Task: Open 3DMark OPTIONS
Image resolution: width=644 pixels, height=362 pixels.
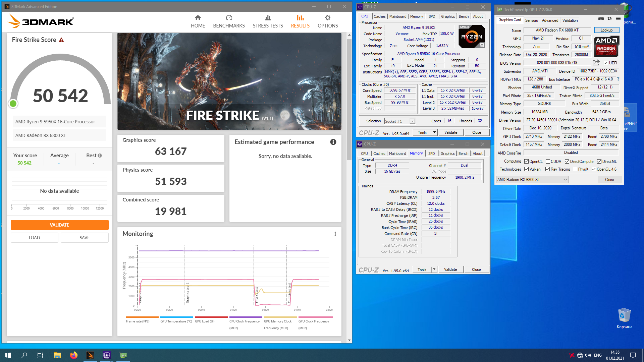Action: pyautogui.click(x=328, y=21)
